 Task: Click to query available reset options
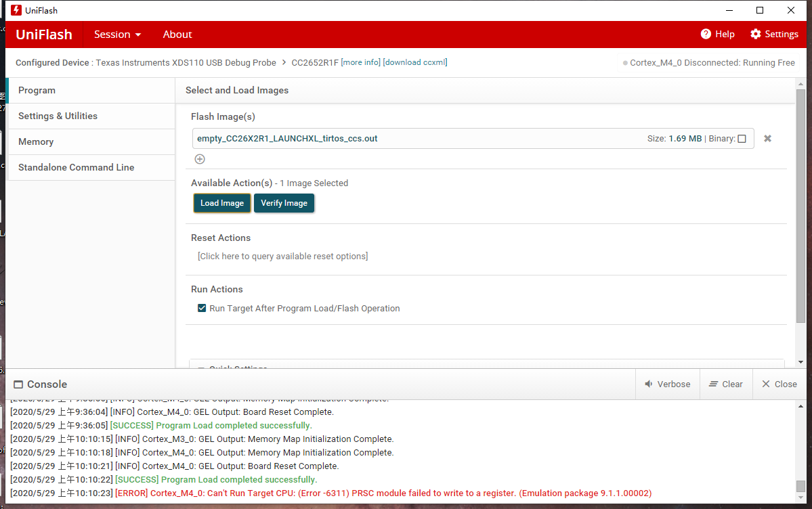point(283,257)
